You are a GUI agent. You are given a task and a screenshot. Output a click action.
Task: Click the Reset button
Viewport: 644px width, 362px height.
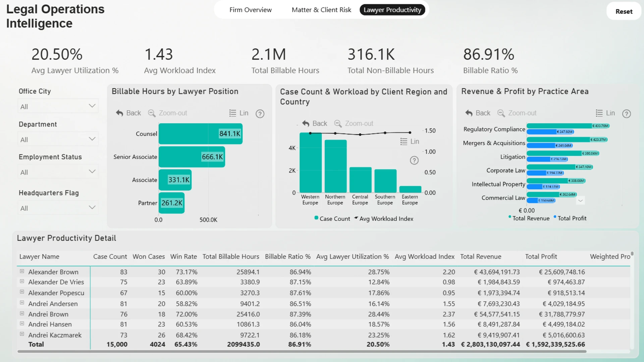coord(624,11)
